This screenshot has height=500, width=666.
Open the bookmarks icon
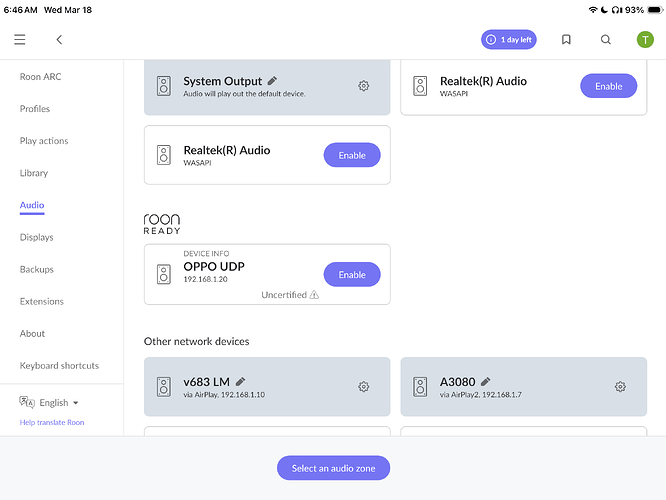tap(566, 40)
